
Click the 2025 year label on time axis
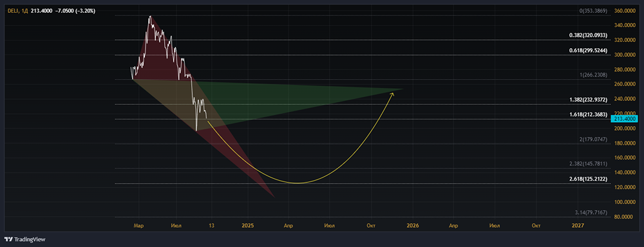pos(248,225)
